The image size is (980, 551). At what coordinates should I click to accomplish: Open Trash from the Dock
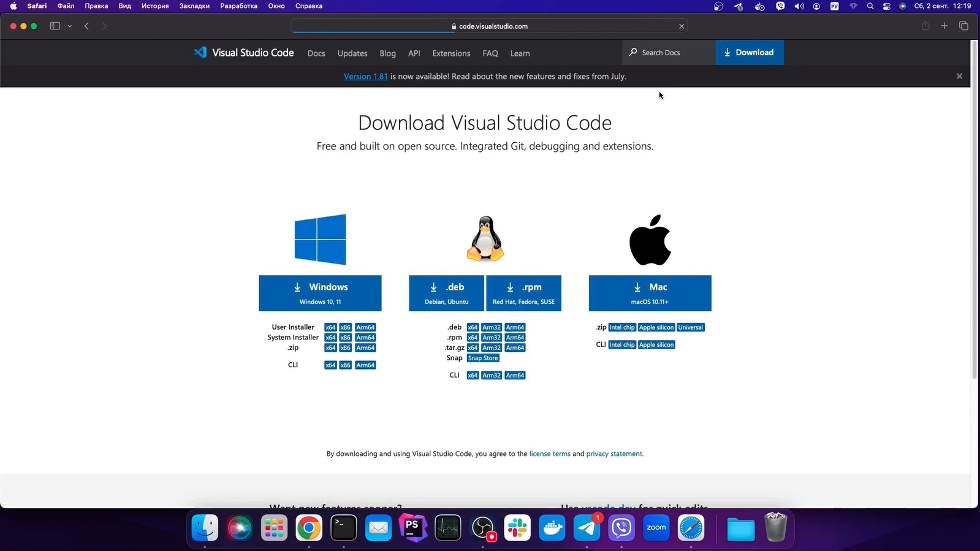click(775, 528)
